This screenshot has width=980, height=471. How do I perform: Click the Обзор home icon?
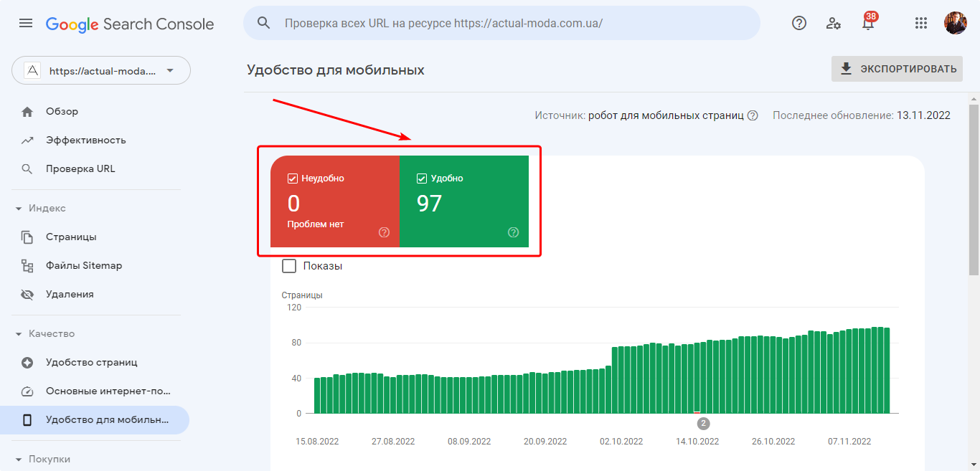27,112
